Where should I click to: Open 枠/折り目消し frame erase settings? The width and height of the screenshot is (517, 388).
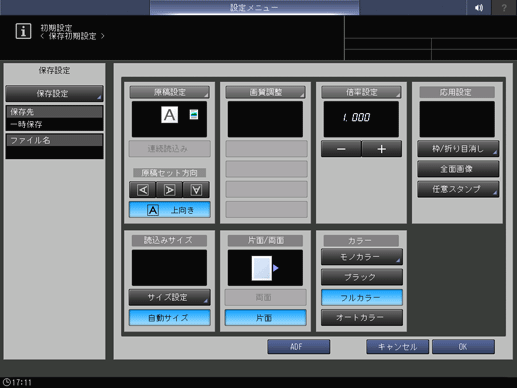click(x=458, y=149)
